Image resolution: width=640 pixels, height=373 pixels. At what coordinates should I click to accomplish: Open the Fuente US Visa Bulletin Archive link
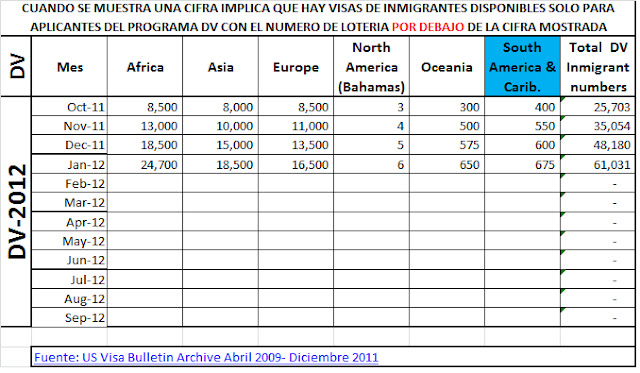[x=206, y=357]
